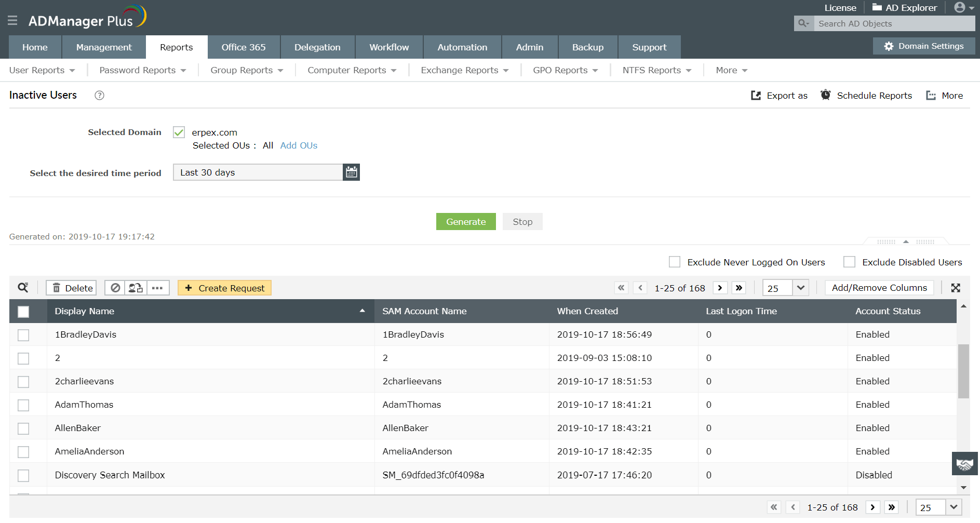Image resolution: width=980 pixels, height=523 pixels.
Task: Click the Move users icon
Action: (x=136, y=287)
